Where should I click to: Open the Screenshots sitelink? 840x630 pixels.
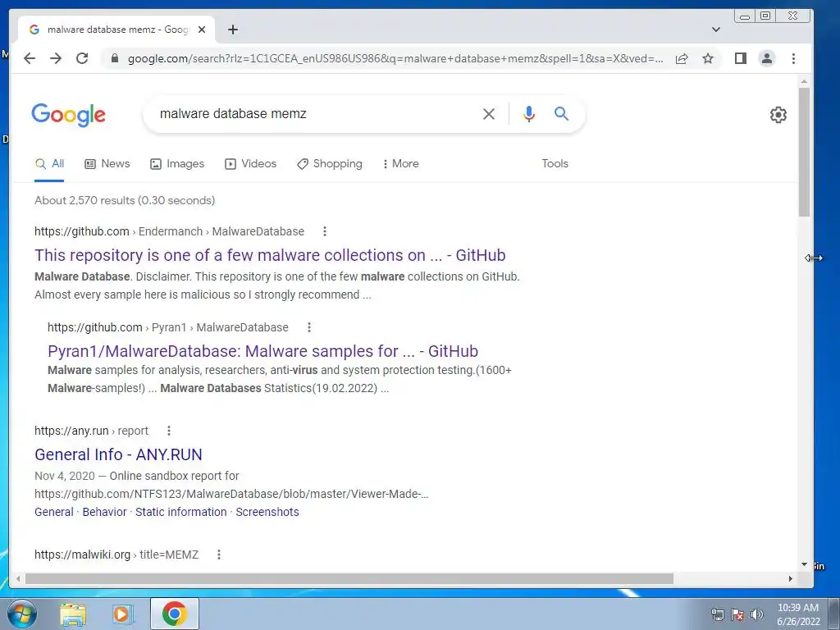tap(267, 512)
